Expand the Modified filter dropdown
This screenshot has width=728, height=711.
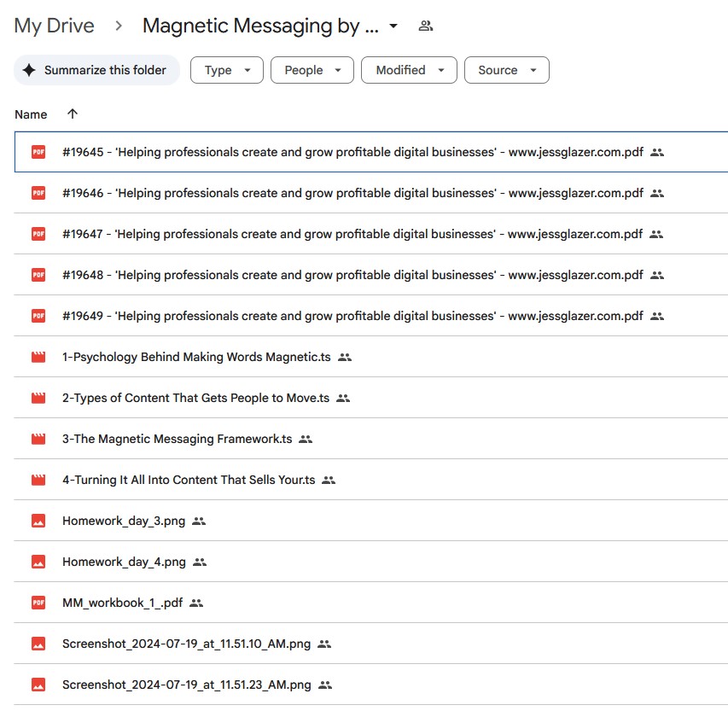[409, 70]
